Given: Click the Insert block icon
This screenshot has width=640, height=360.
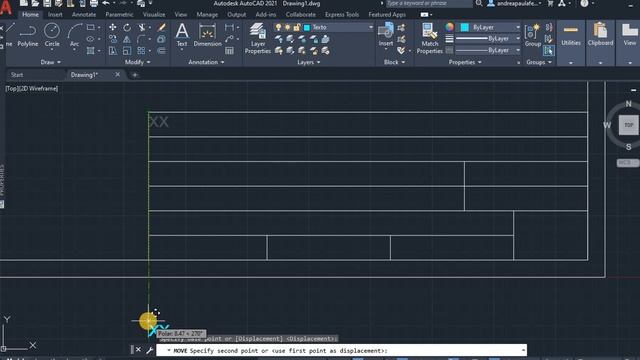Looking at the screenshot, I should click(x=386, y=35).
